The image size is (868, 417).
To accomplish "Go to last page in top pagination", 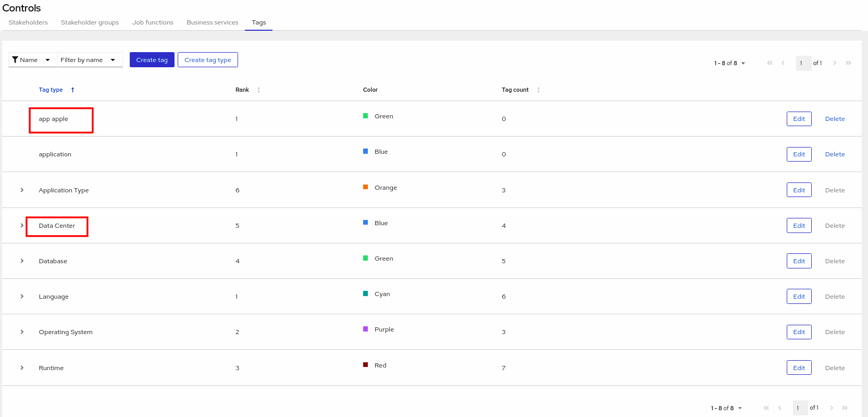I will point(848,63).
